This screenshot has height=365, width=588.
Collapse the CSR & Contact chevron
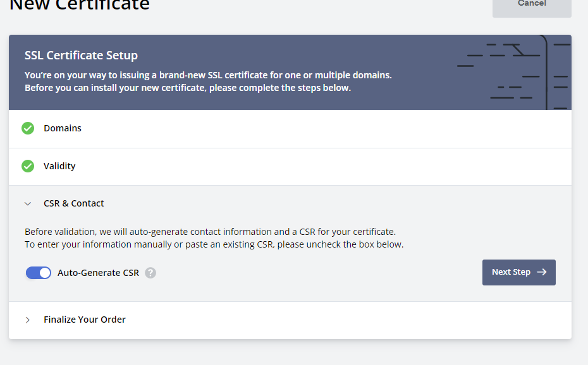pos(28,203)
